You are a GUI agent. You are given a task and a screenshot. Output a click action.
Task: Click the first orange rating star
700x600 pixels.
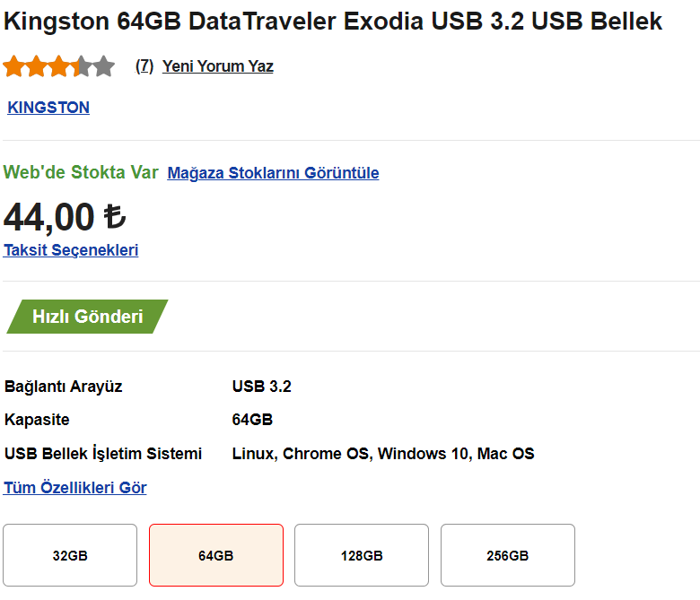coord(13,66)
